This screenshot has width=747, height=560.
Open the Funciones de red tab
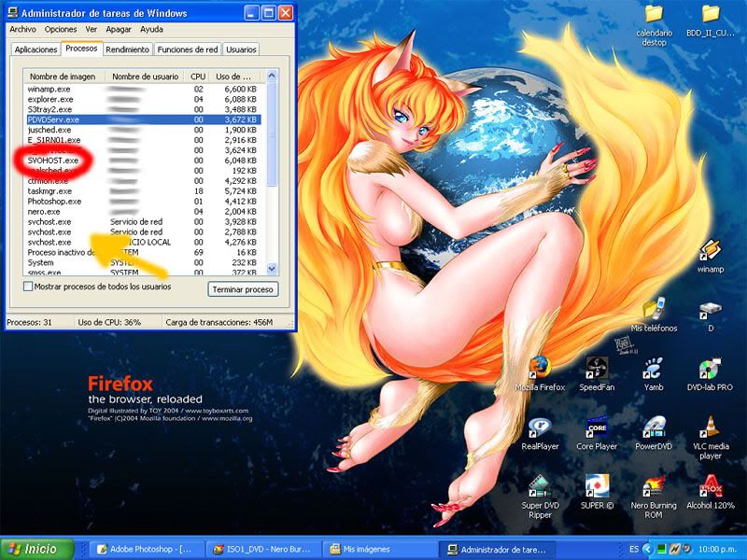coord(188,49)
